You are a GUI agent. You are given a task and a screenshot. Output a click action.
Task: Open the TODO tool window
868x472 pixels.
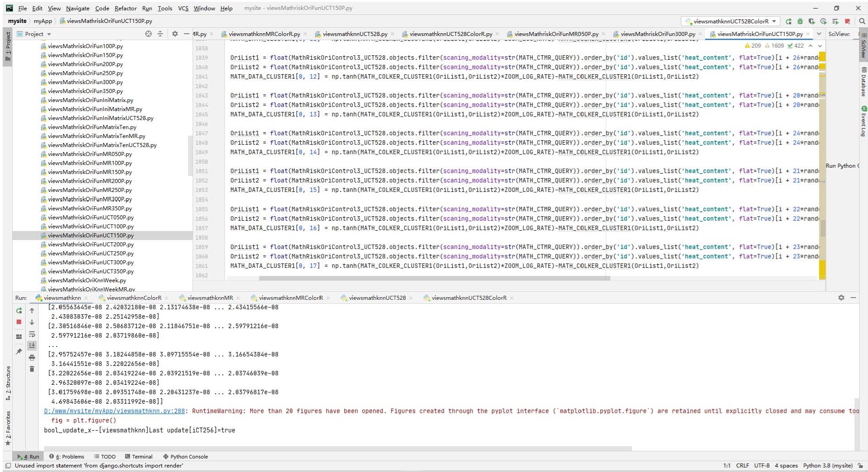pos(105,456)
